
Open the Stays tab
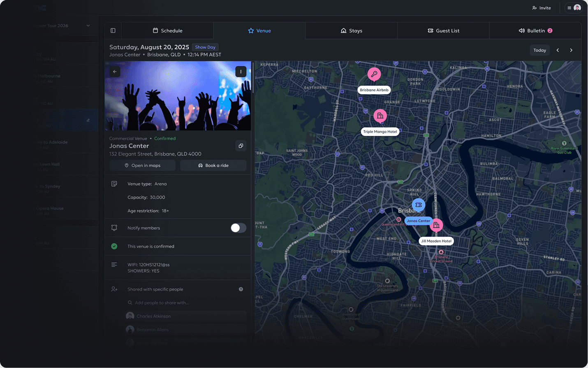point(352,30)
